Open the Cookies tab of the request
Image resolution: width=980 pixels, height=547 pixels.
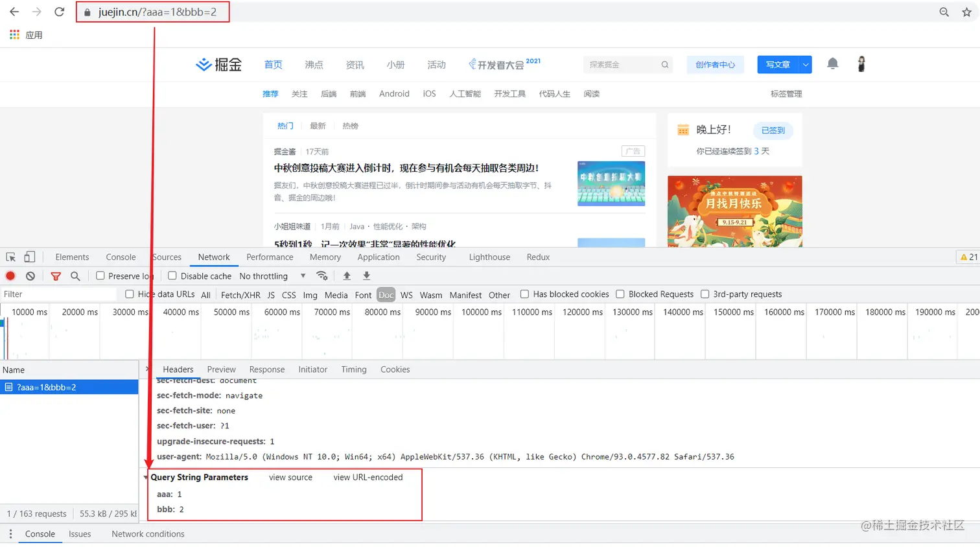coord(395,369)
